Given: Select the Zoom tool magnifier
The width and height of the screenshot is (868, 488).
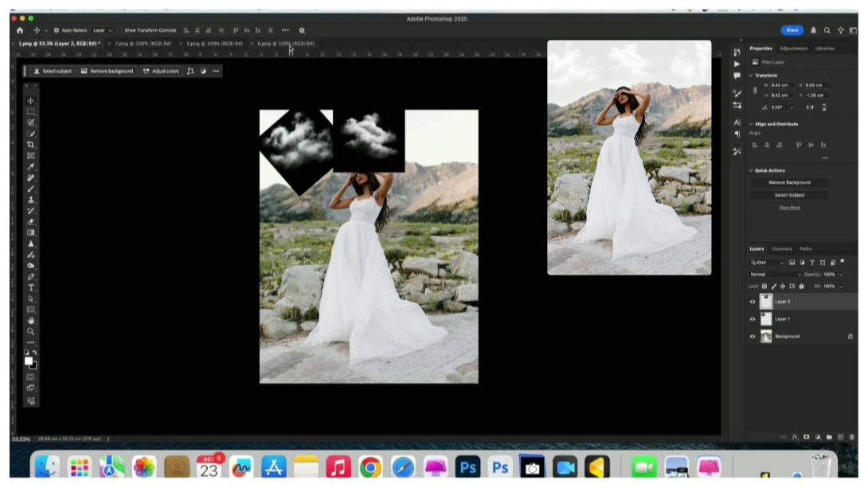Looking at the screenshot, I should pos(31,331).
